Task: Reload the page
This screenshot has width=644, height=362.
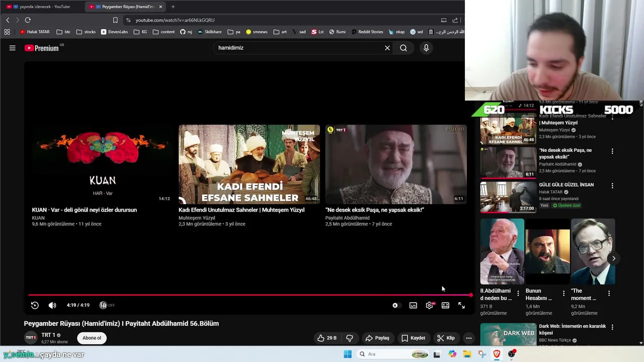Action: (x=28, y=20)
